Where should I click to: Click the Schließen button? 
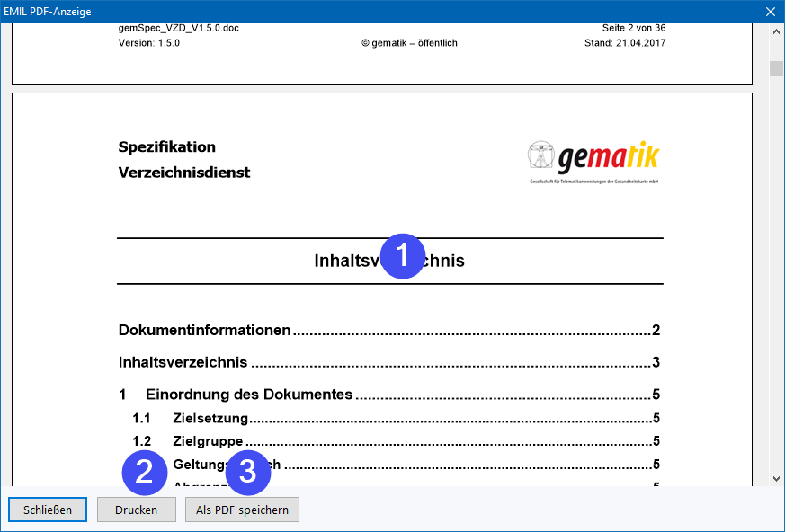48,510
